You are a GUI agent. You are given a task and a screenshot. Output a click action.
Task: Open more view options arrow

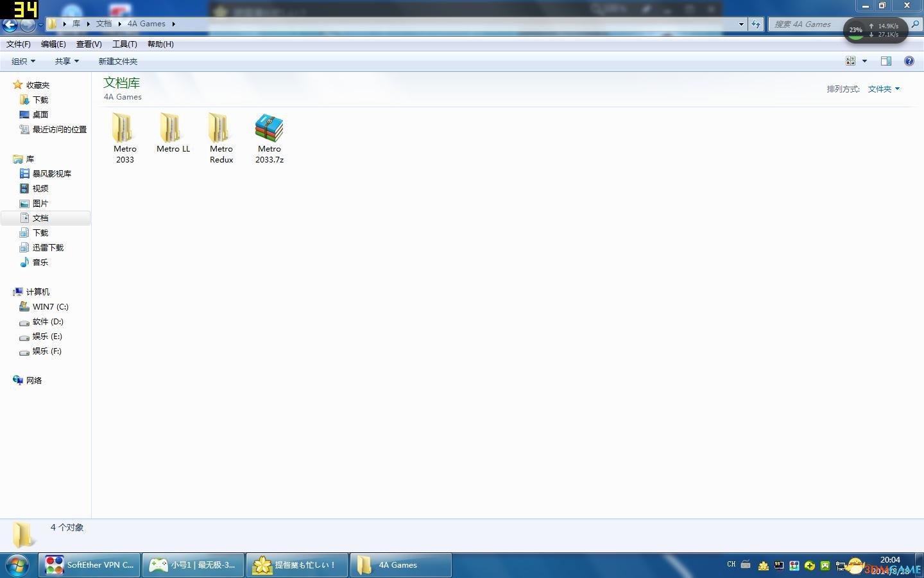coord(864,61)
